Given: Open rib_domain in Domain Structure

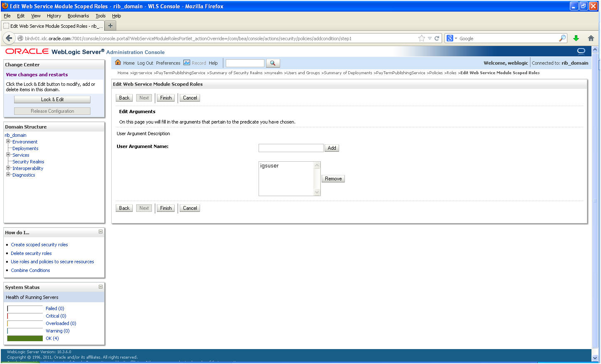Looking at the screenshot, I should [15, 135].
